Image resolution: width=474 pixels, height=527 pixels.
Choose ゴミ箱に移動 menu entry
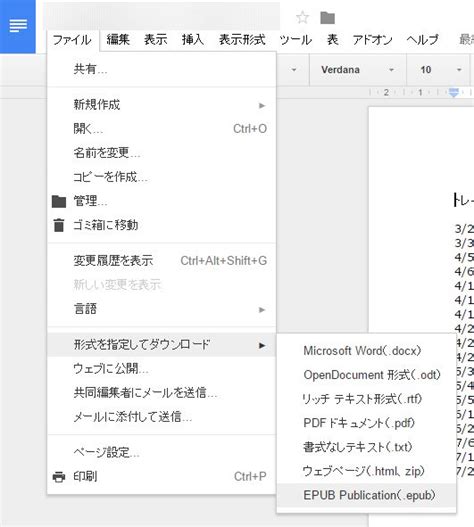coord(162,225)
